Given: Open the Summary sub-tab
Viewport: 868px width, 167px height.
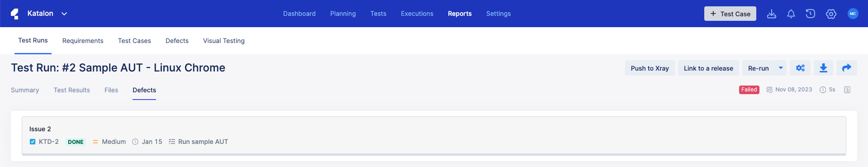Looking at the screenshot, I should click(25, 90).
